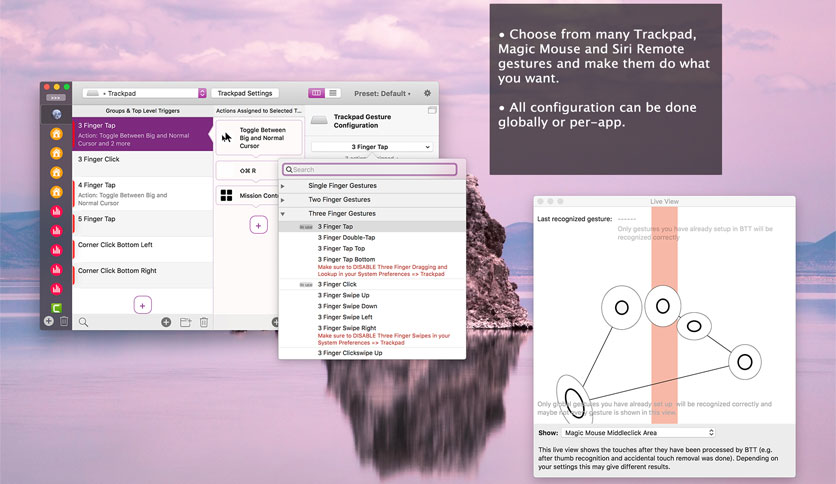Click the cursor icon on Toggle Between action

pos(227,138)
